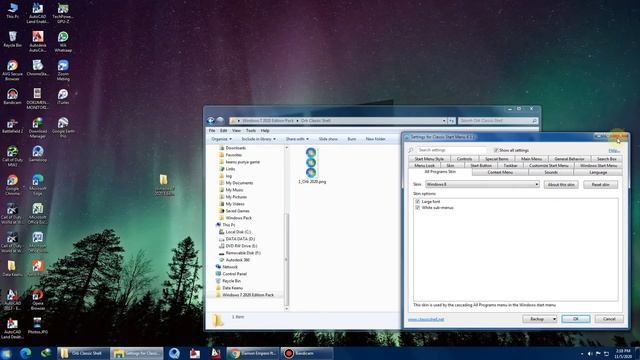This screenshot has width=640, height=360.
Task: Click Explorer's Back navigation button
Action: coord(211,120)
